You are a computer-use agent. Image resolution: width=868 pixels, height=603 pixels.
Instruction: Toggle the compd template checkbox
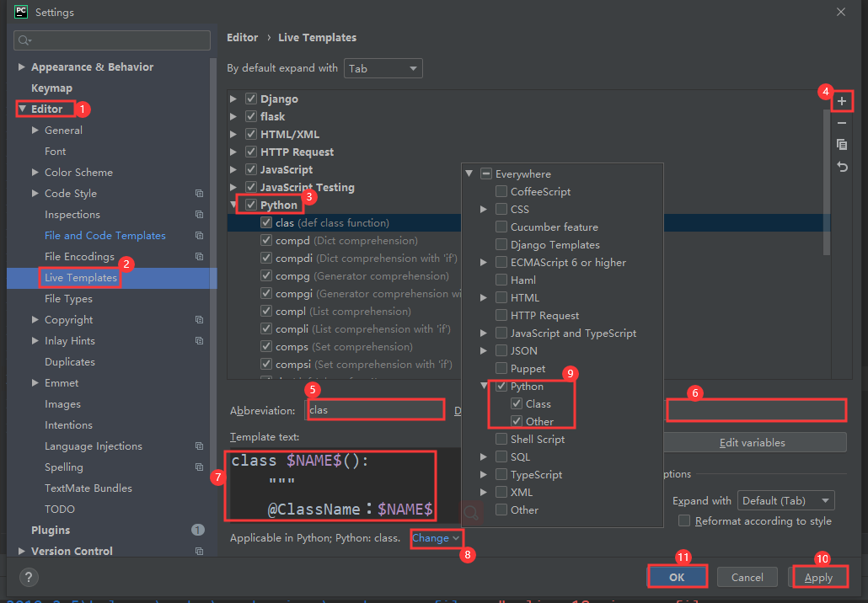pyautogui.click(x=266, y=240)
